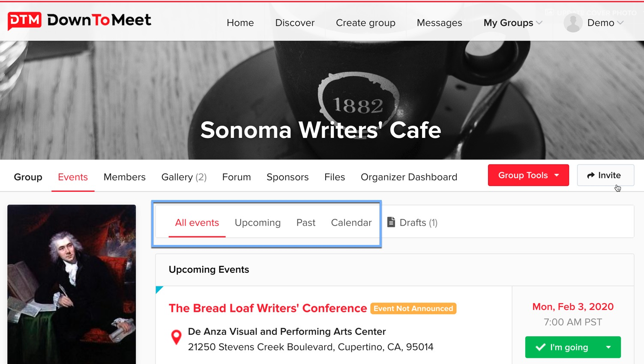The width and height of the screenshot is (644, 364).
Task: Click the Demo user avatar icon
Action: pos(573,23)
